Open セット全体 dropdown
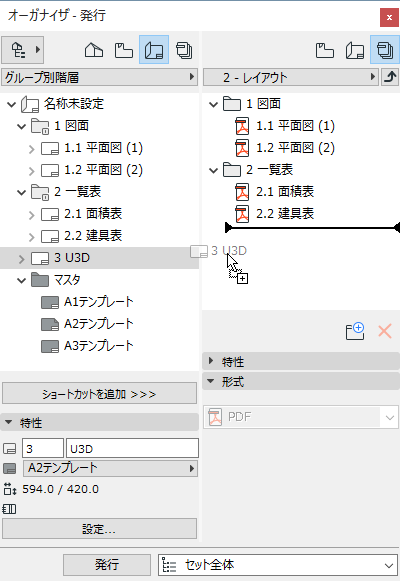Viewport: 400px width, 581px height. coord(278,565)
